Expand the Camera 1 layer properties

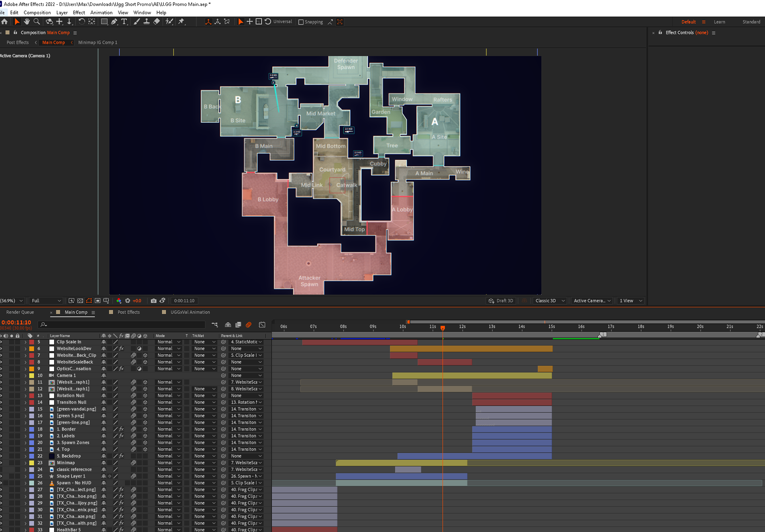(x=25, y=376)
